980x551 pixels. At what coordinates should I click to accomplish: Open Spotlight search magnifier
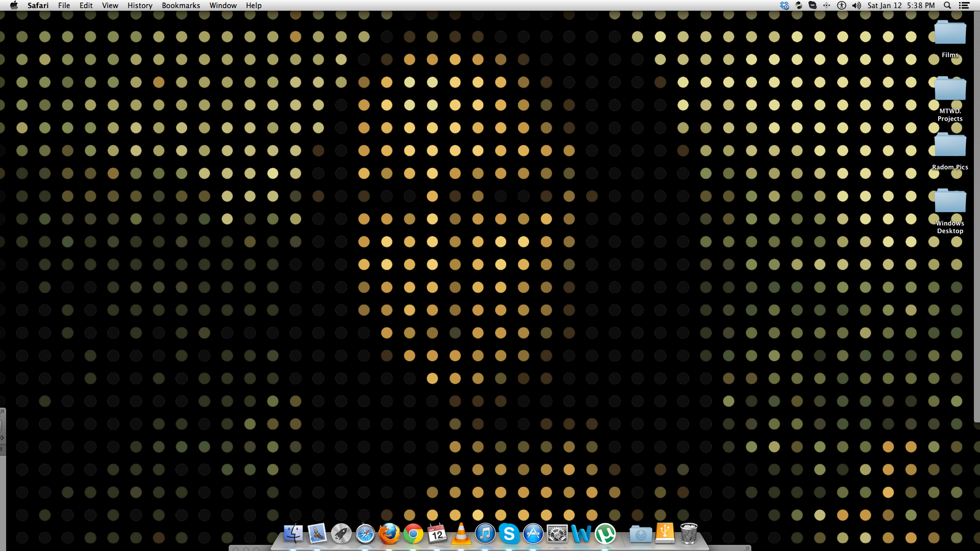947,6
